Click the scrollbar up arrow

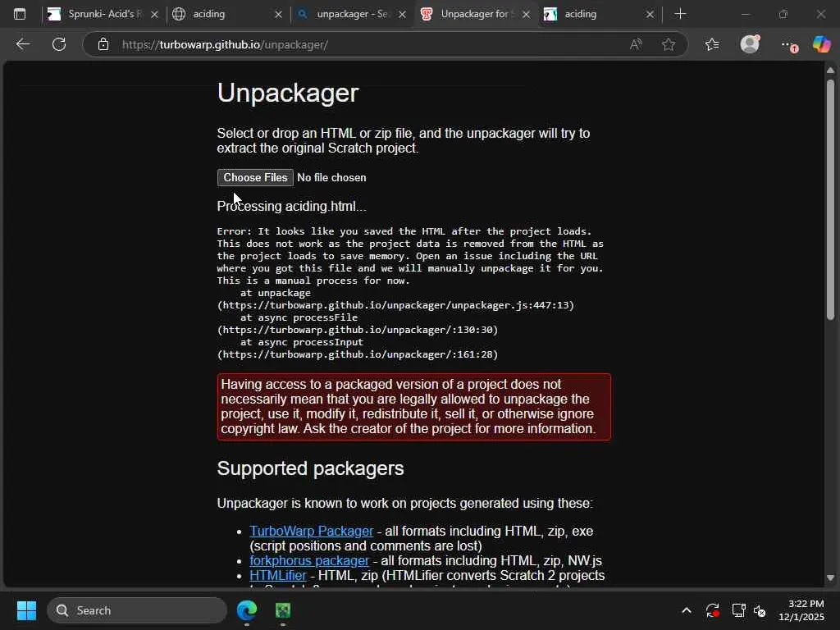830,71
